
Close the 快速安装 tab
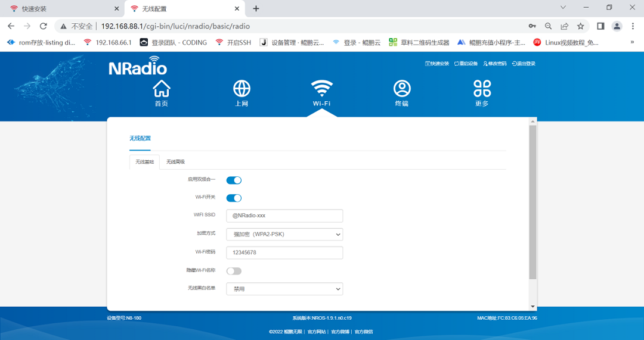click(116, 8)
